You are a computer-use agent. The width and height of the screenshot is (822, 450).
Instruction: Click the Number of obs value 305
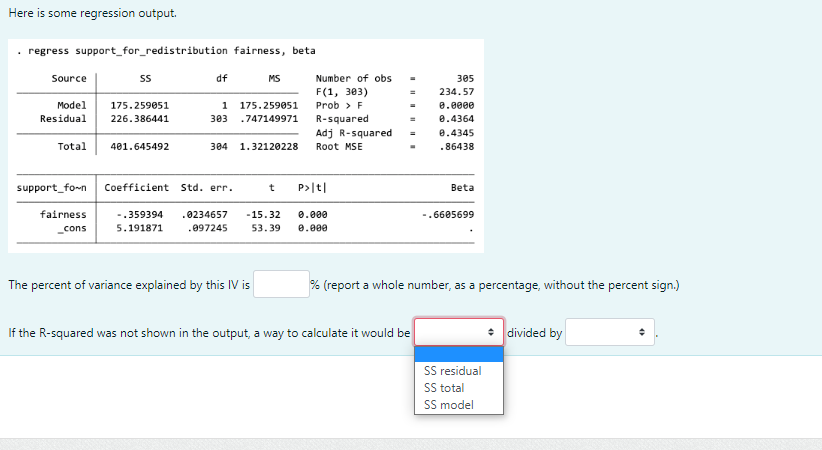pyautogui.click(x=465, y=78)
